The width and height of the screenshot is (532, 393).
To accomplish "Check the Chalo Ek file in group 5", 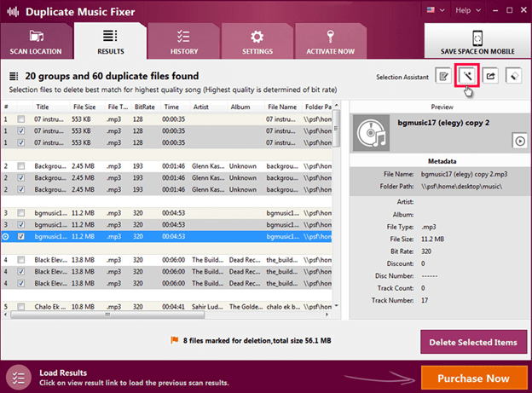I will pos(21,306).
